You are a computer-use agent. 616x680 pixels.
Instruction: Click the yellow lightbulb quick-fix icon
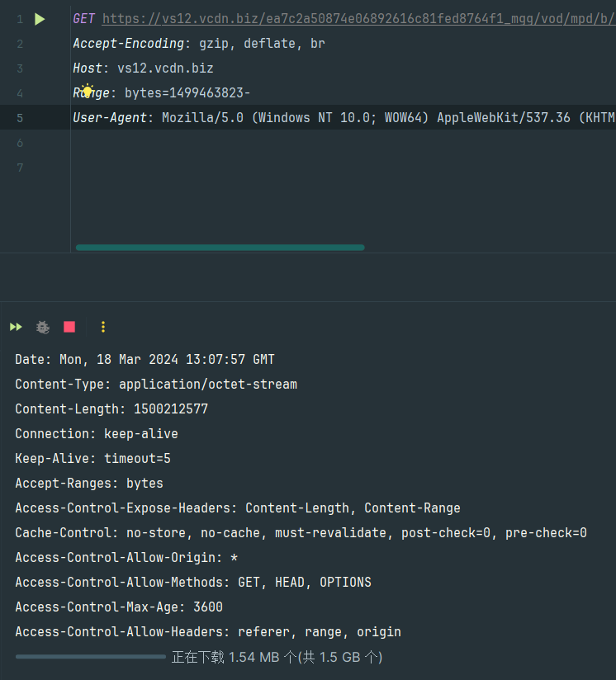pos(87,92)
